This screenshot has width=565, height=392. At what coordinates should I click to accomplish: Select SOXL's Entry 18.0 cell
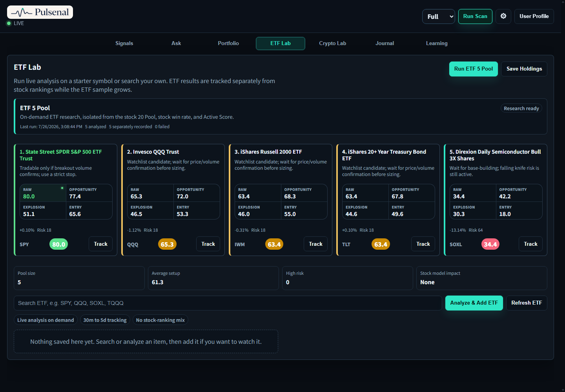(x=519, y=211)
